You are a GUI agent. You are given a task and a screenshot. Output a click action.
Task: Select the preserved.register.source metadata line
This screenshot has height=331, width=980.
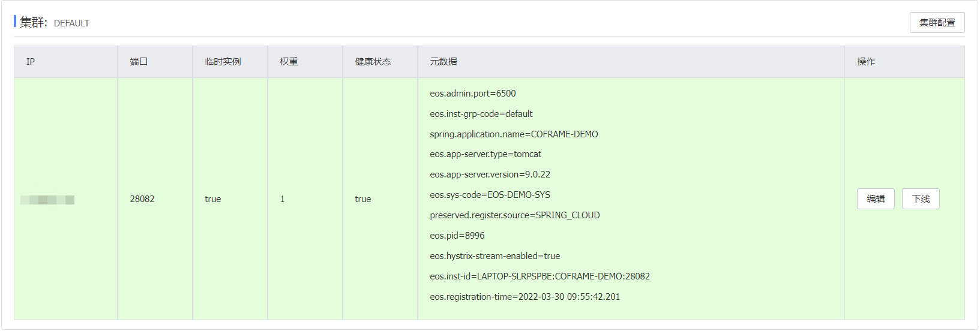point(515,215)
